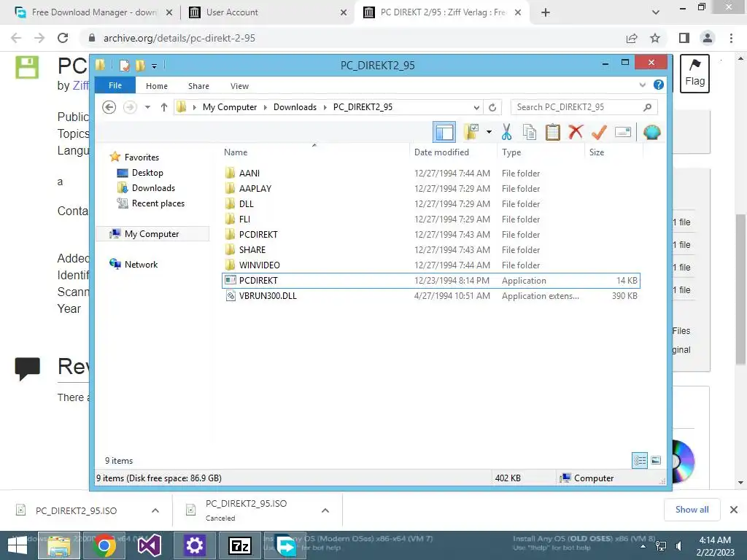Open menu for first PC_DIREKT2_95.ISO download

(155, 510)
